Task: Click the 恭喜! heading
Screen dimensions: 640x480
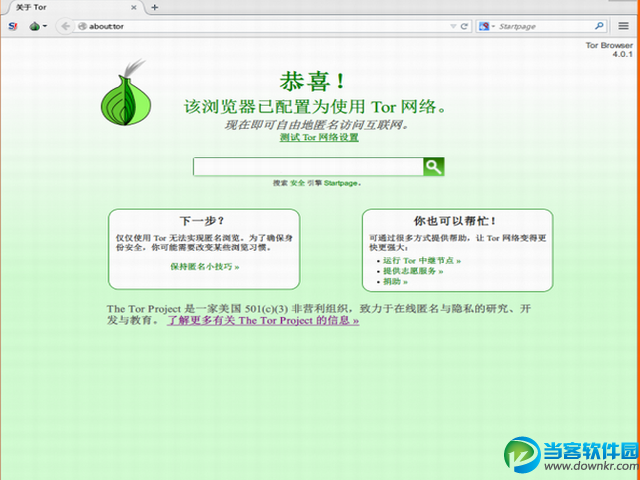Action: click(313, 81)
